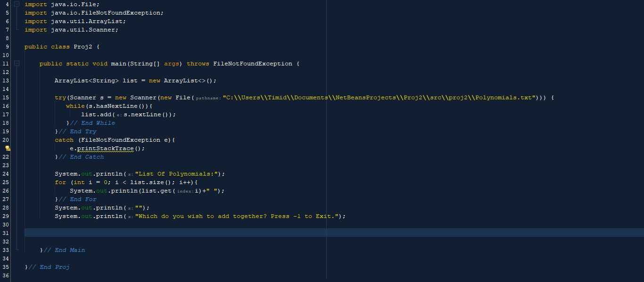Collapse the main method fold
This screenshot has width=644, height=282.
point(16,63)
